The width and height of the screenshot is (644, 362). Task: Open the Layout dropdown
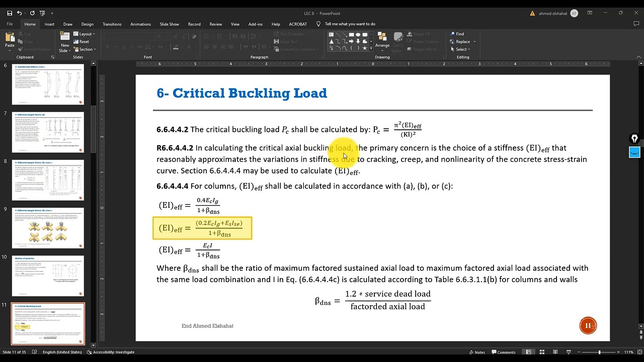84,34
